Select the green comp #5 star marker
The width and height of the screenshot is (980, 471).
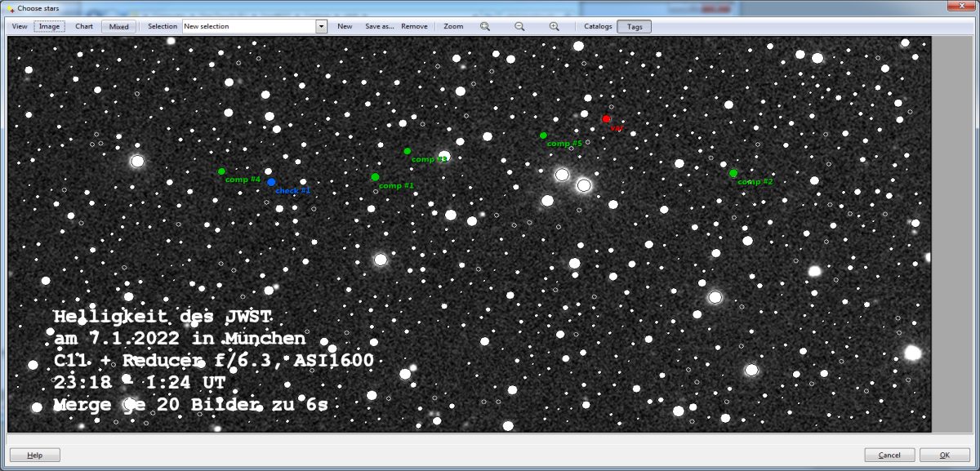point(543,136)
